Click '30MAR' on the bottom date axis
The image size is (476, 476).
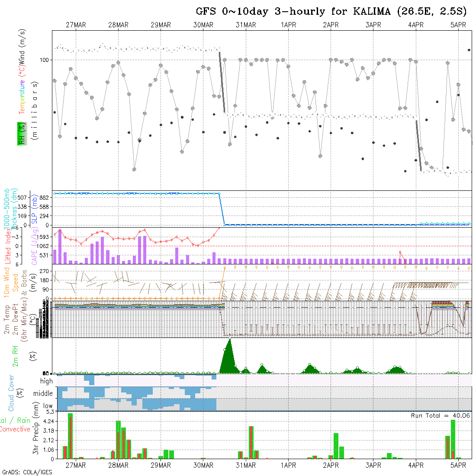coord(203,465)
